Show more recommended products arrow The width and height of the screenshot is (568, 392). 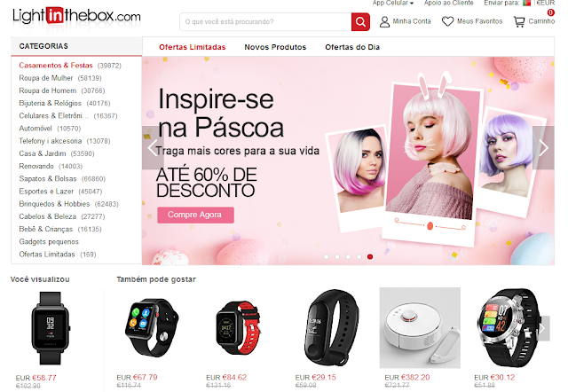(x=542, y=328)
